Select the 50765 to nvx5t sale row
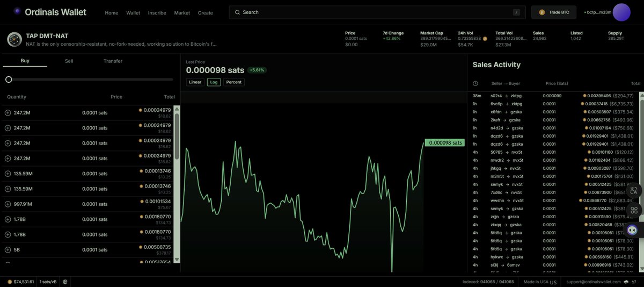 (554, 152)
